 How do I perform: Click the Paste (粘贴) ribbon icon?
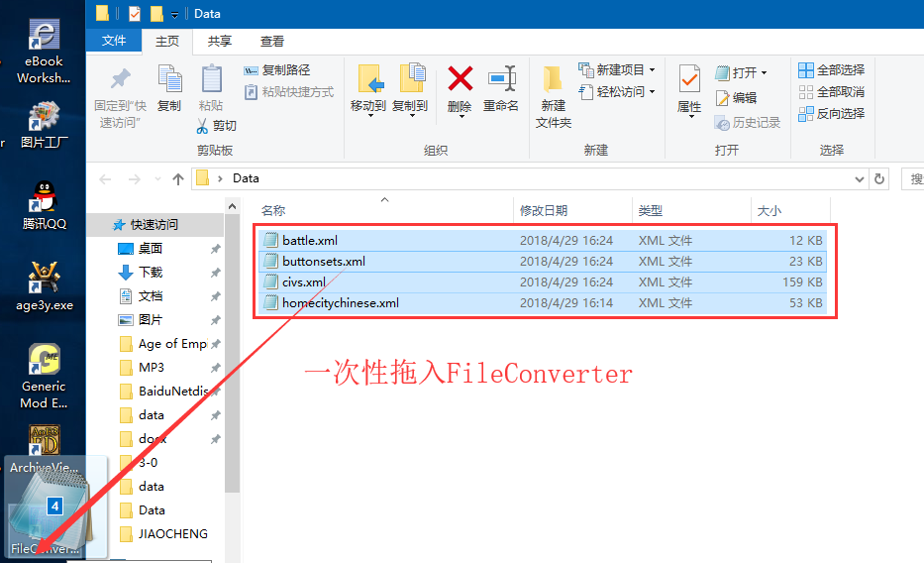(211, 79)
